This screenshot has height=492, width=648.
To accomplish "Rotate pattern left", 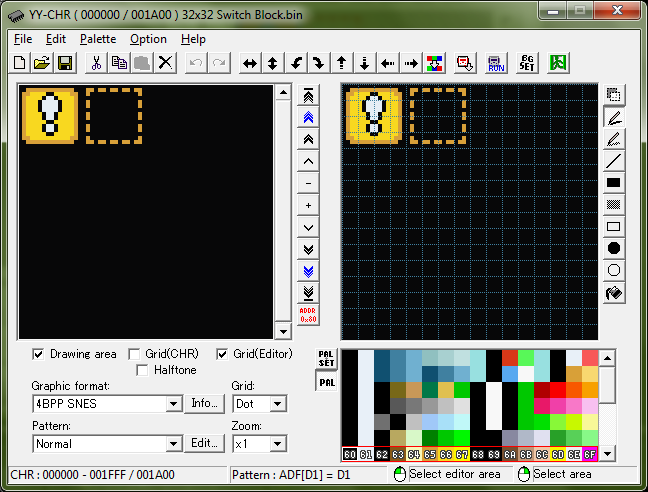I will click(296, 63).
